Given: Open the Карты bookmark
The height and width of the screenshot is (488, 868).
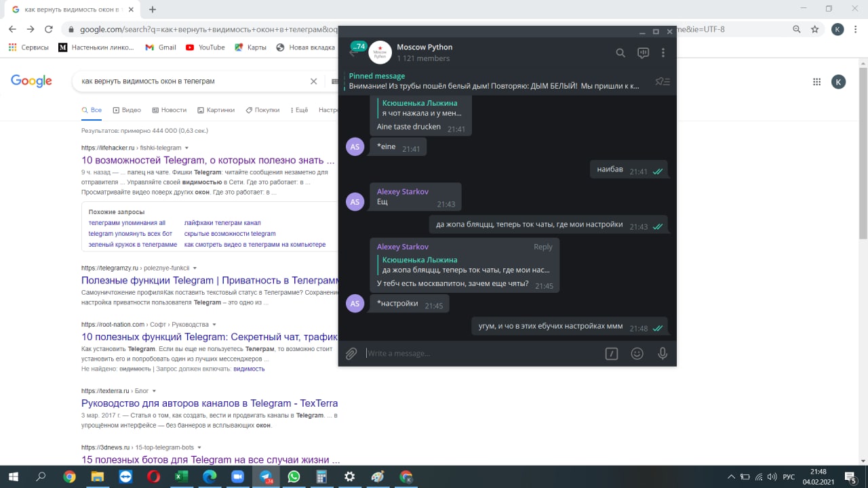Looking at the screenshot, I should tap(250, 47).
